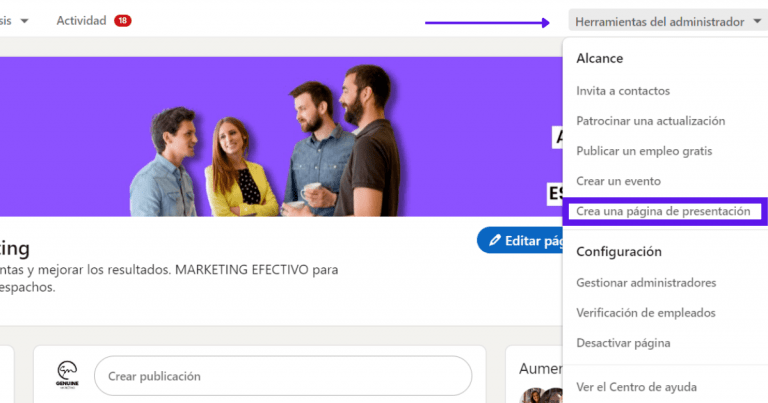Click the red 18 notification badge
The height and width of the screenshot is (403, 768).
122,21
